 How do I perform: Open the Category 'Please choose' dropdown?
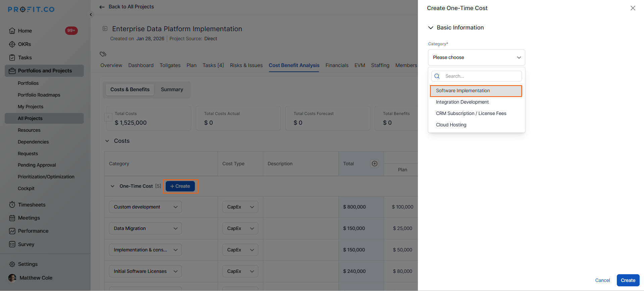(476, 58)
